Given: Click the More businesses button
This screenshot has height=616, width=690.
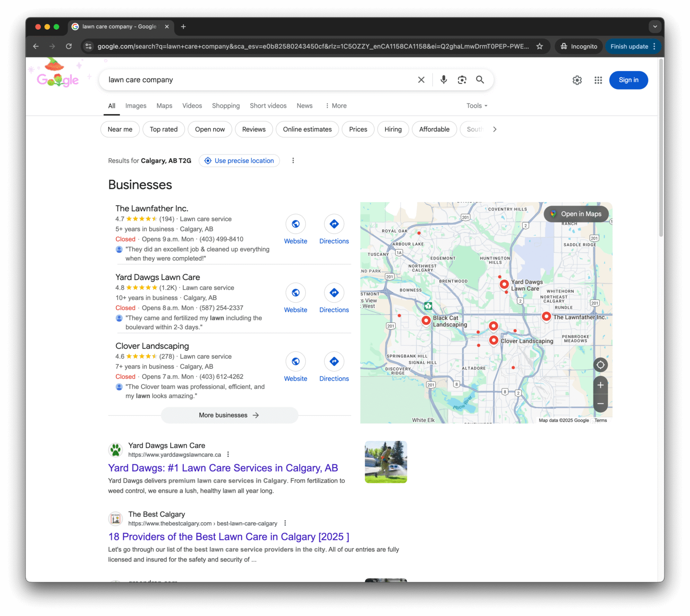Looking at the screenshot, I should (230, 415).
